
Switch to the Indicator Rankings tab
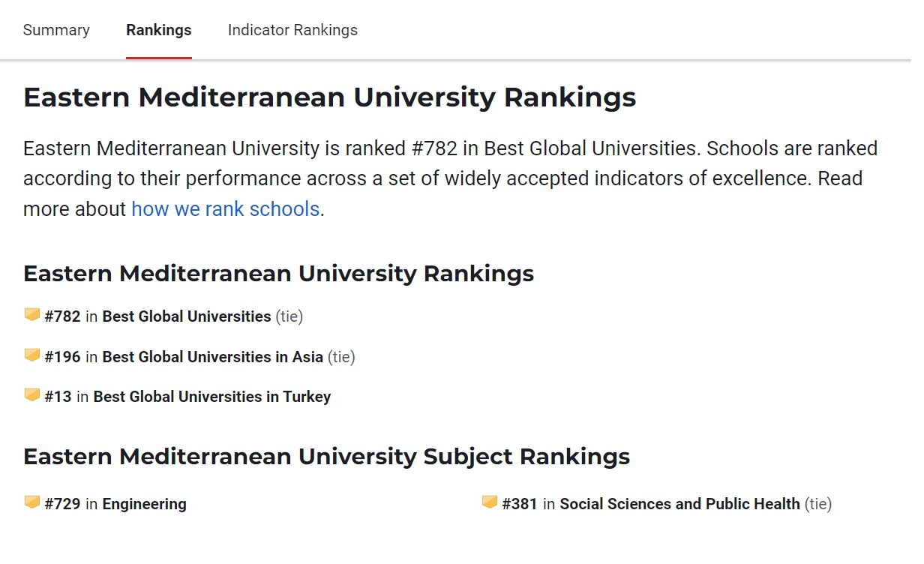292,30
